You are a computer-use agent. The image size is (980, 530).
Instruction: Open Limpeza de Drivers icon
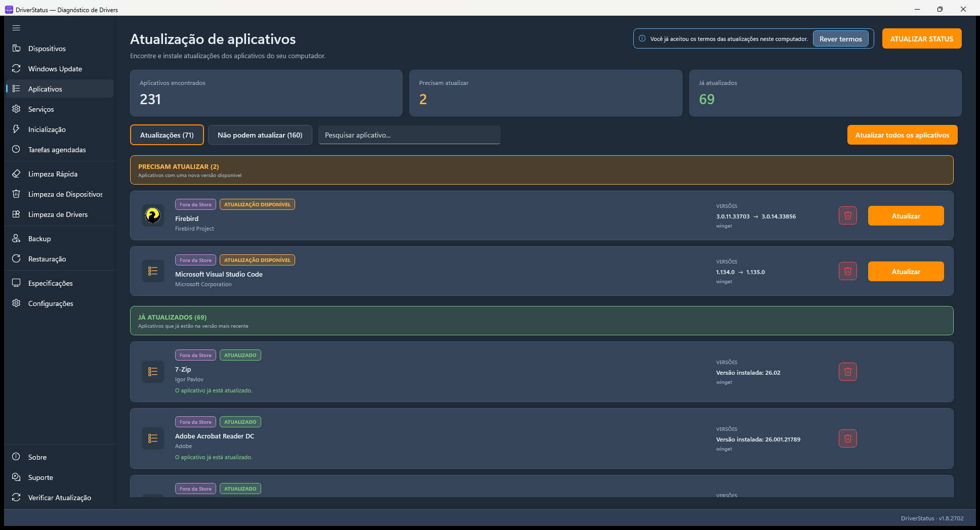coord(16,214)
